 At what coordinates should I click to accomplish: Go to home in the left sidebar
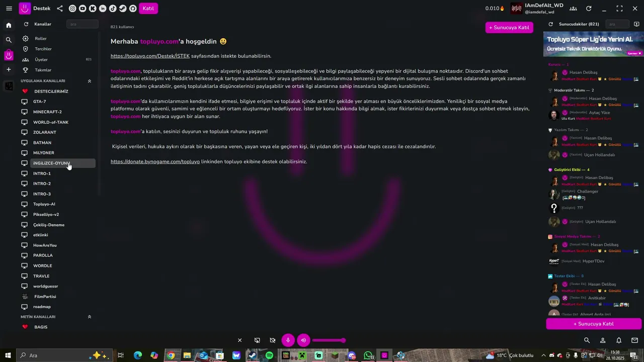coord(9,25)
